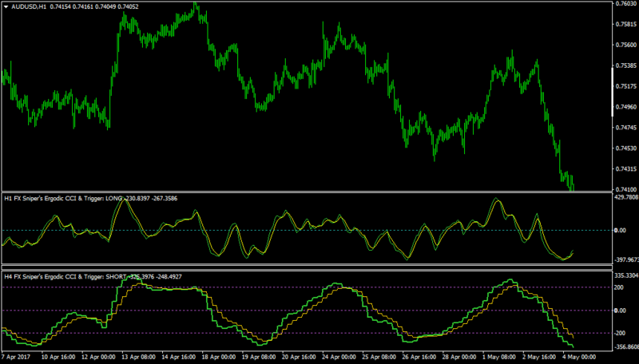Viewport: 639px width, 364px height.
Task: Click the 0.74960 price axis label
Action: click(x=625, y=107)
